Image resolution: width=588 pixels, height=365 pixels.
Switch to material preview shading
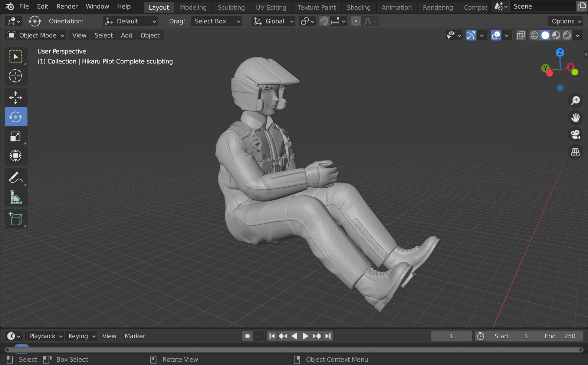pyautogui.click(x=556, y=35)
